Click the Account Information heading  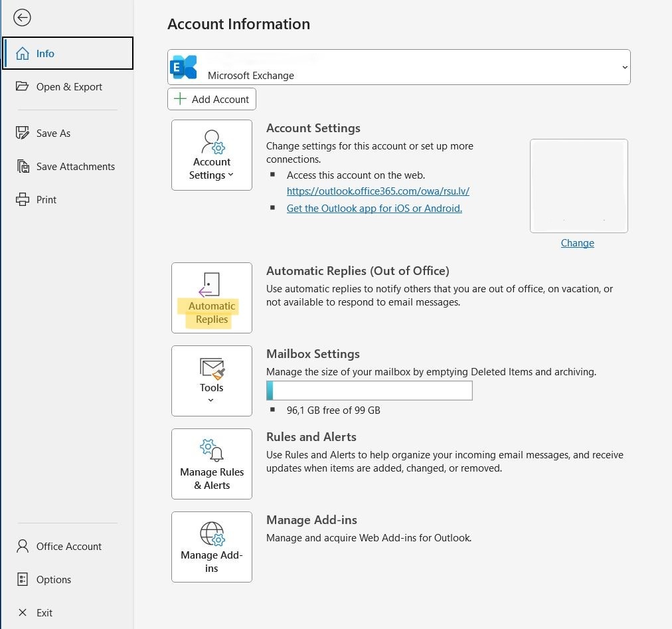pos(238,24)
